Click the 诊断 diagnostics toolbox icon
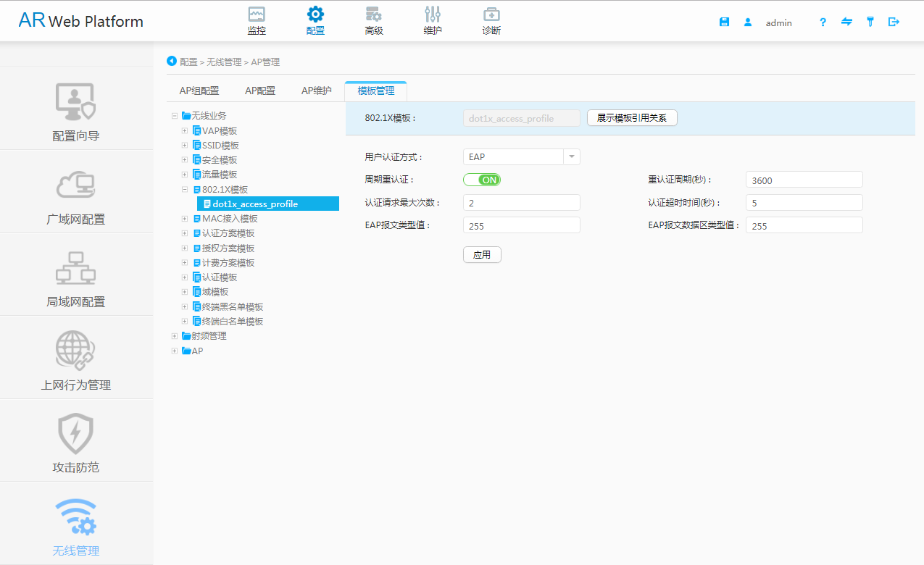This screenshot has height=565, width=924. pos(491,20)
